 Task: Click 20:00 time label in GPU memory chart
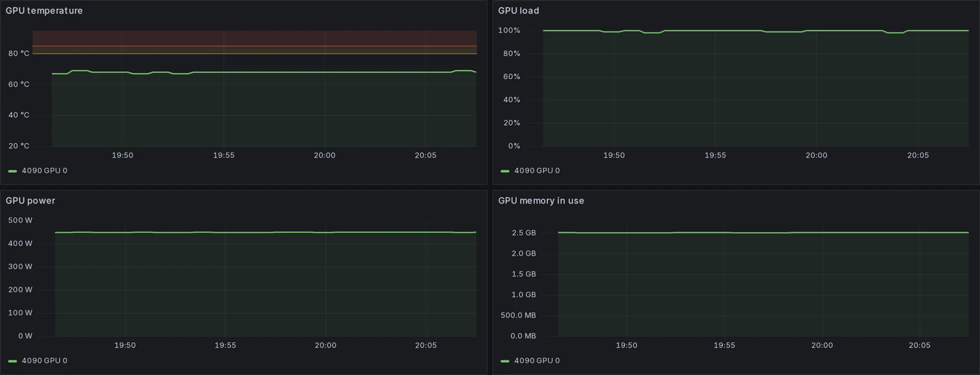pos(822,346)
